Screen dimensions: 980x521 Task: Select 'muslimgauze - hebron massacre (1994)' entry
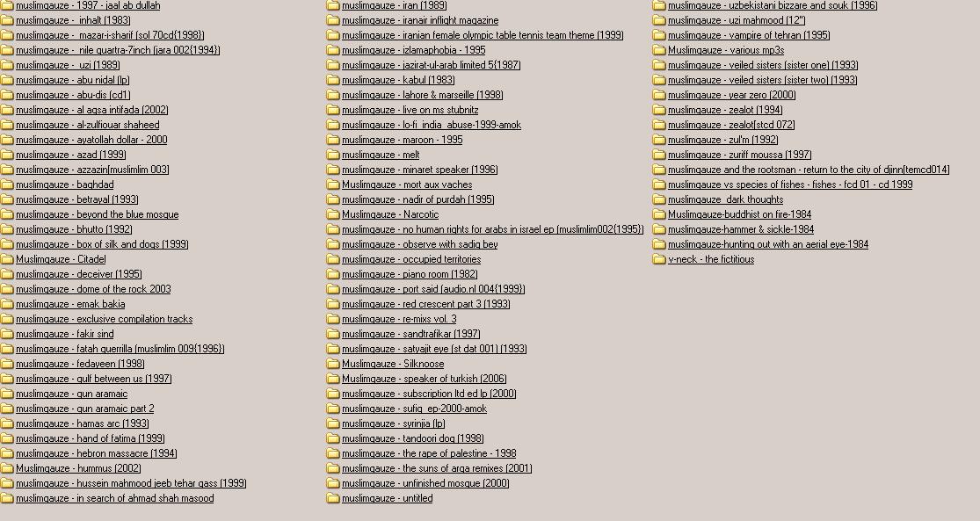click(x=97, y=453)
